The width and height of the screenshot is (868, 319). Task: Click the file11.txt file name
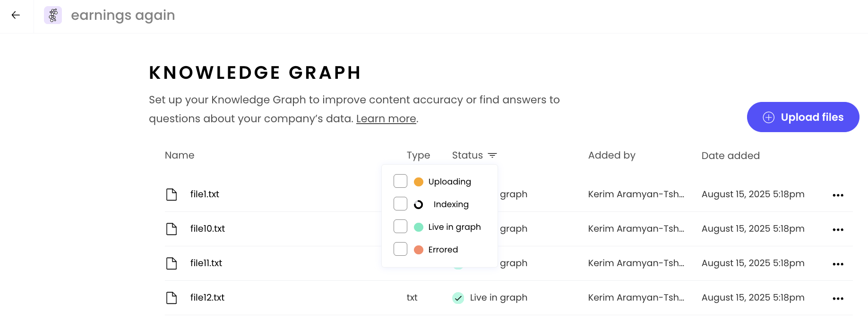coord(206,263)
